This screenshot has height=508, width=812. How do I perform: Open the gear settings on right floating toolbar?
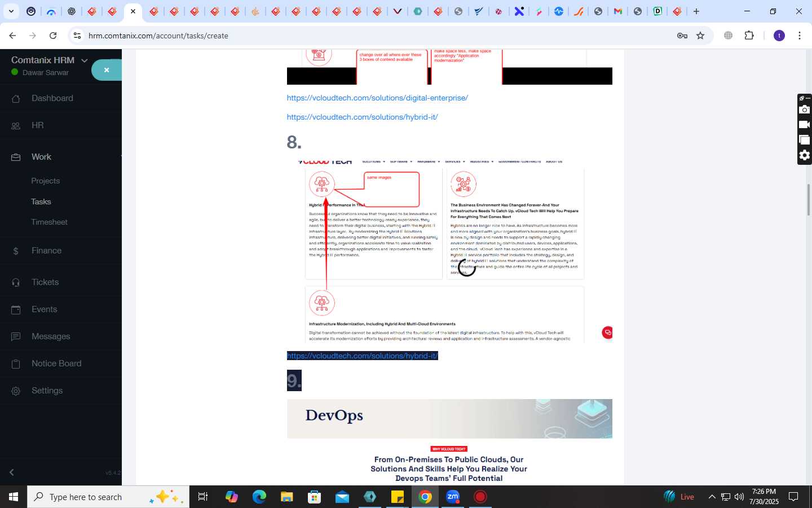coord(805,155)
